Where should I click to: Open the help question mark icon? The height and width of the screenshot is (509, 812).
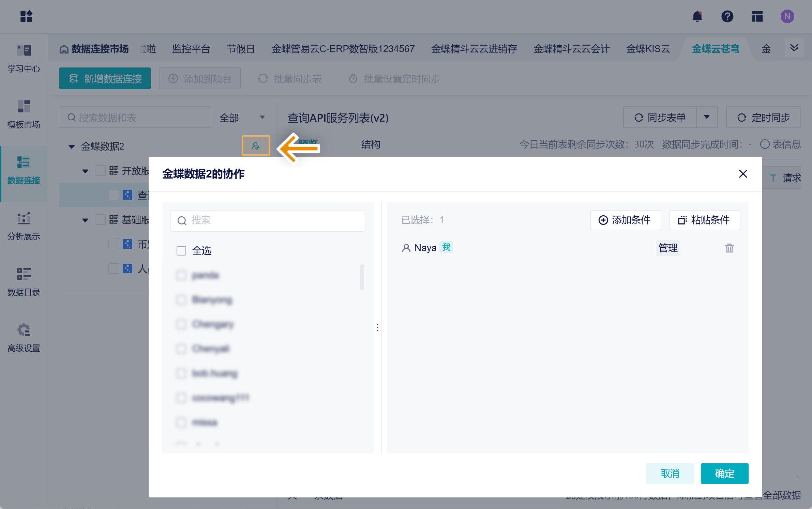pyautogui.click(x=727, y=16)
